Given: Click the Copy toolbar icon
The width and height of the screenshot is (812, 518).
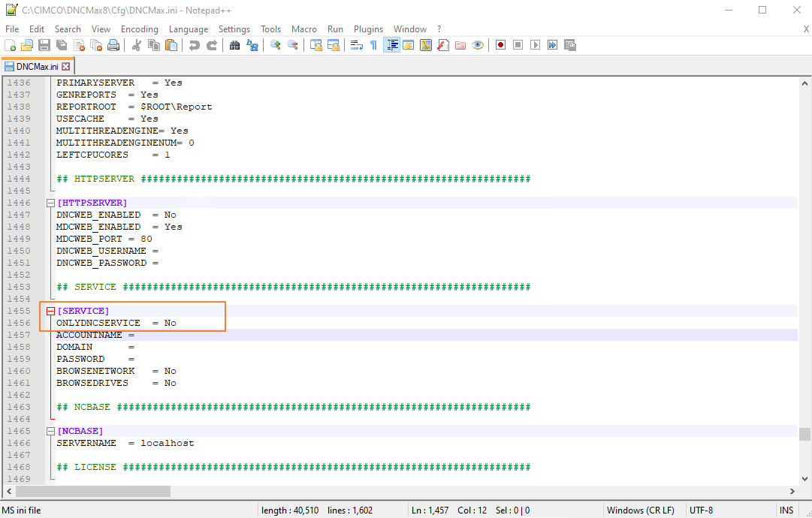Looking at the screenshot, I should [x=154, y=46].
